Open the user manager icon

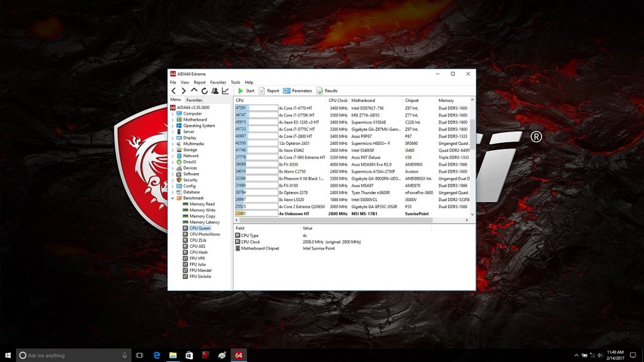pyautogui.click(x=215, y=91)
